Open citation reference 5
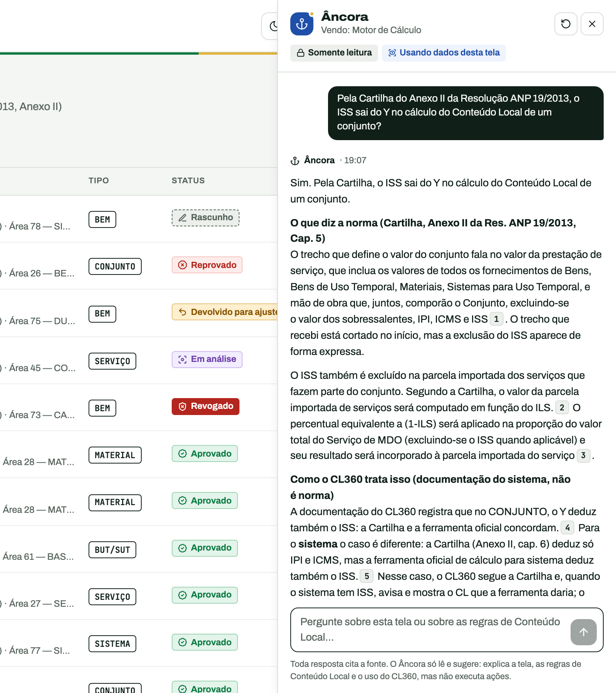 [x=367, y=576]
